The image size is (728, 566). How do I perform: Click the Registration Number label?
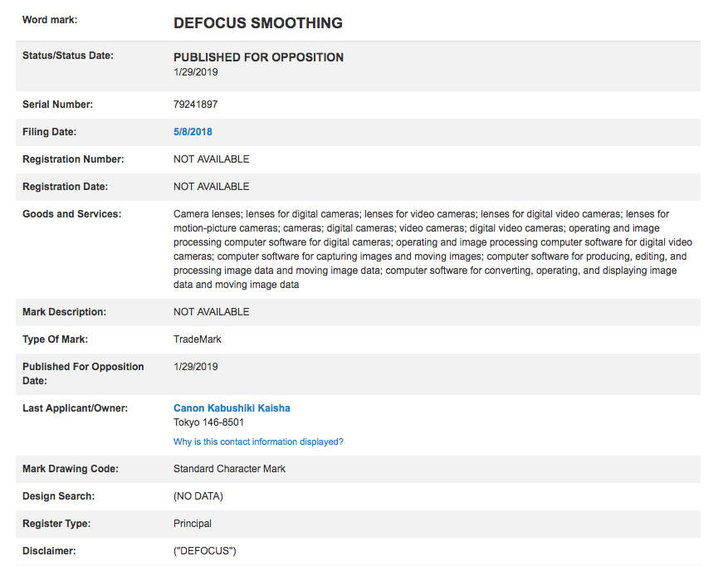[x=73, y=159]
